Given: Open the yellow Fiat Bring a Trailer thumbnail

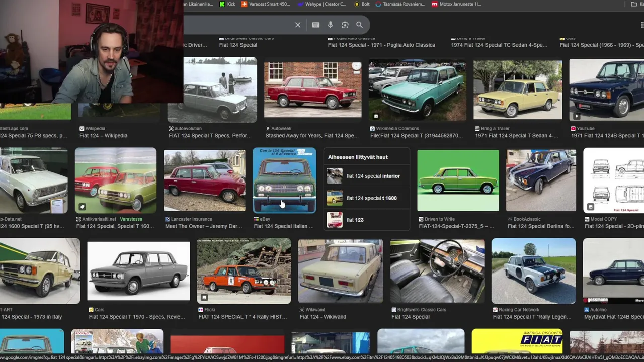Looking at the screenshot, I should coord(518,90).
